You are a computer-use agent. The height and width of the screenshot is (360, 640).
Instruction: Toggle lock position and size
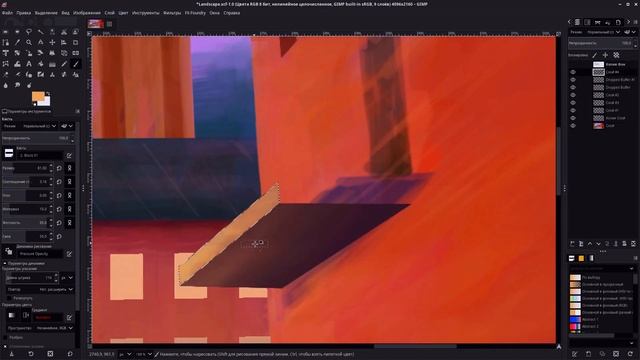tap(605, 55)
